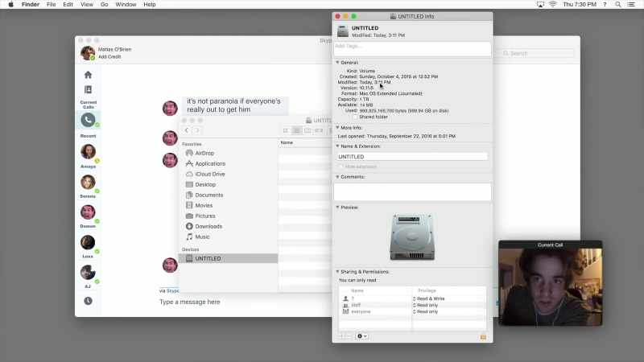Click the hard drive preview image

(412, 237)
